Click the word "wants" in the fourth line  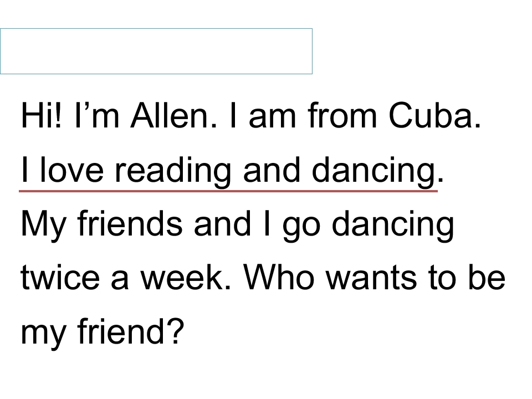pos(371,278)
